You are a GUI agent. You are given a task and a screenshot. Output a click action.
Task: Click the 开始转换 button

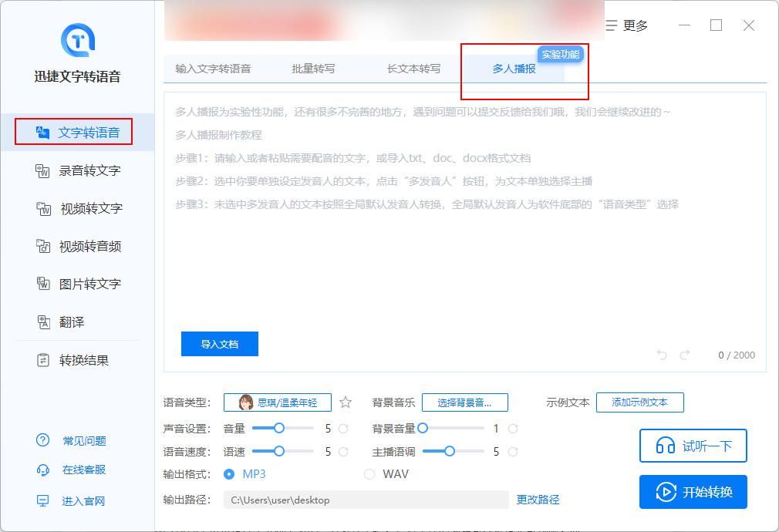tap(693, 492)
